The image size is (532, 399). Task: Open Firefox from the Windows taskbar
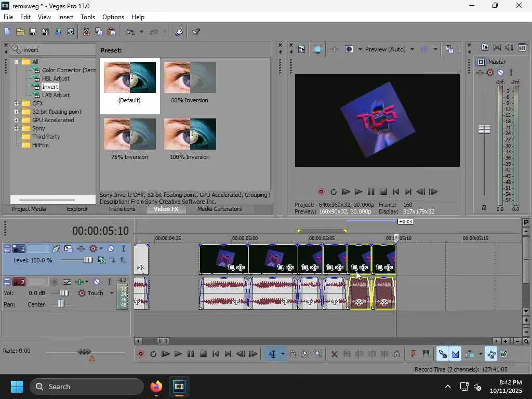(x=156, y=387)
